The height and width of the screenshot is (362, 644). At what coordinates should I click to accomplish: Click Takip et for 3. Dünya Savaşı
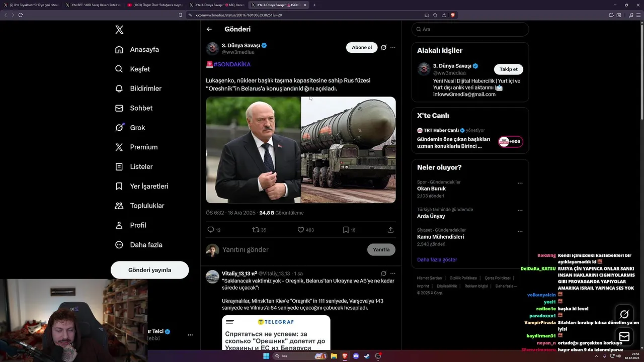[509, 69]
